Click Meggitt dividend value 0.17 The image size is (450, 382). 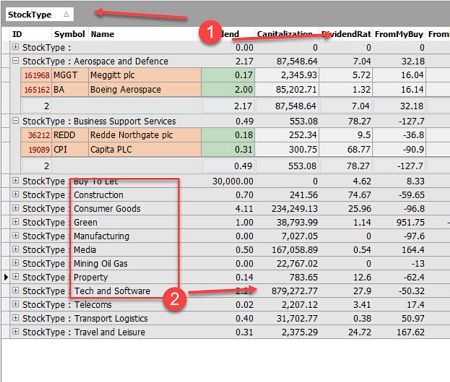click(228, 75)
